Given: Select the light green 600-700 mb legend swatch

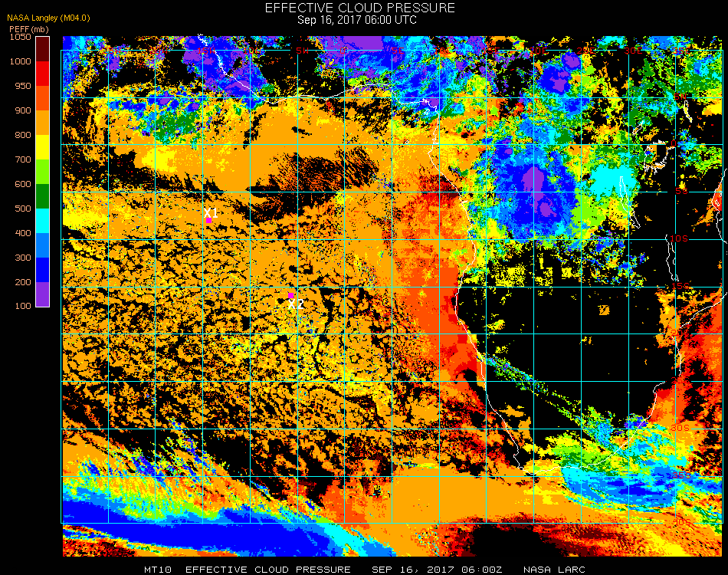Looking at the screenshot, I should (43, 172).
